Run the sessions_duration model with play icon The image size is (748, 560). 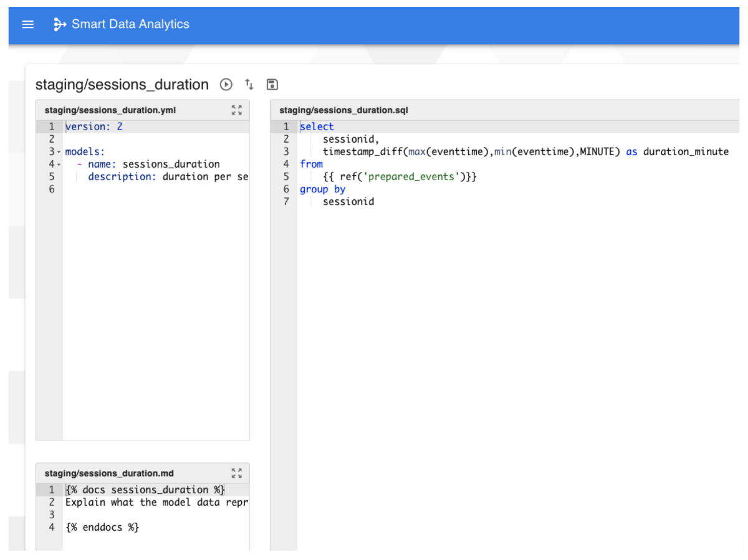(226, 84)
